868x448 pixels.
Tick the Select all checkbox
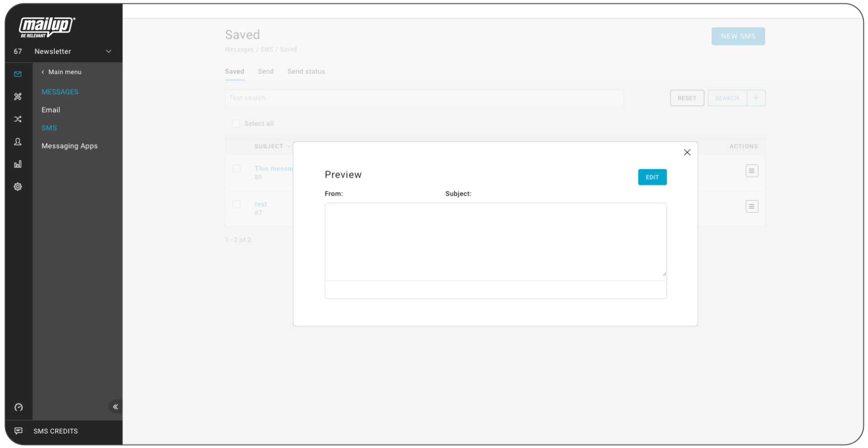[x=236, y=124]
